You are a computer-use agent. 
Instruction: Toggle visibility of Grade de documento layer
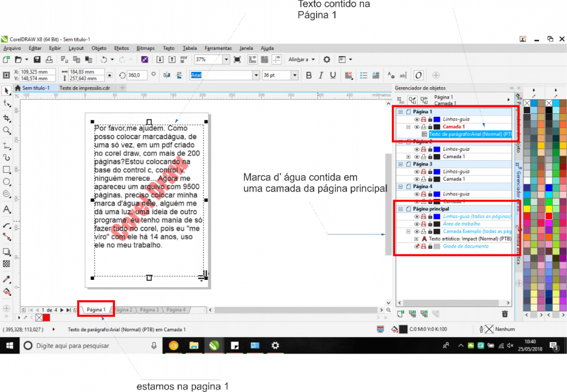click(416, 246)
